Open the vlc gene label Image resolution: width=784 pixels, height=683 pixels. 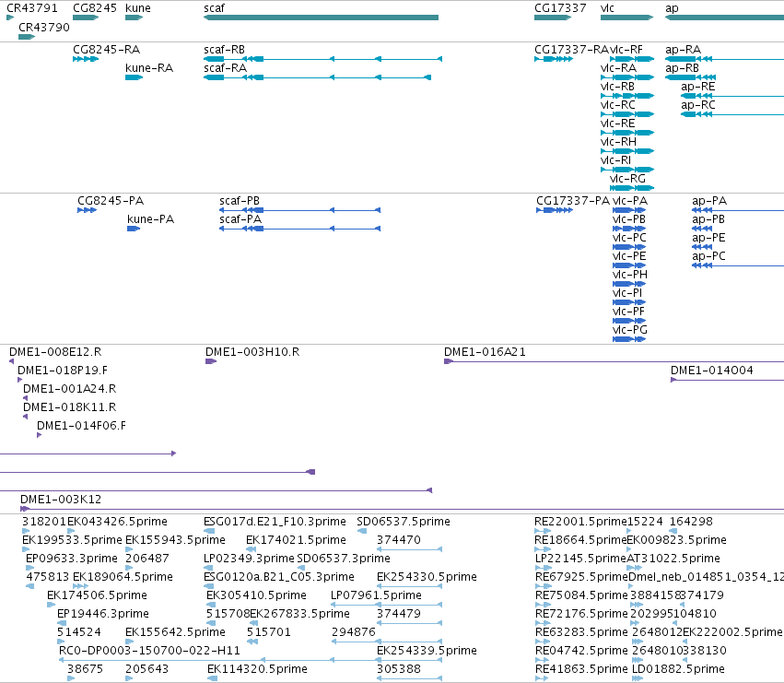pos(607,8)
